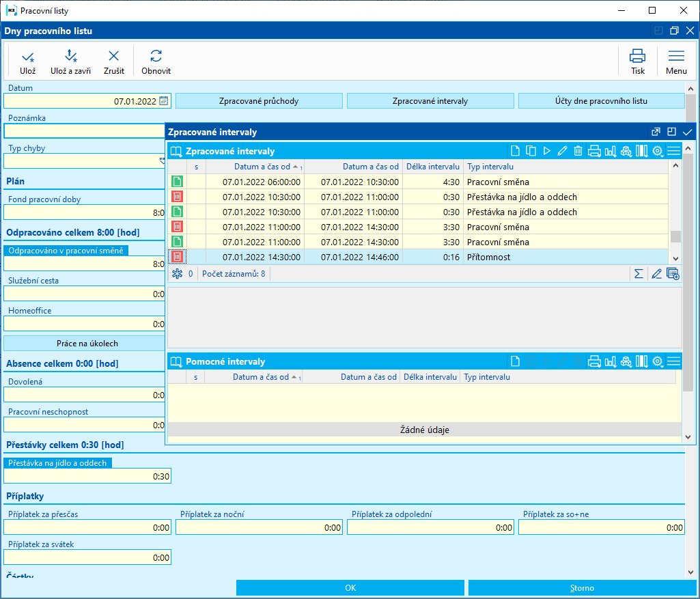Click the Storno button
700x599 pixels.
[582, 588]
